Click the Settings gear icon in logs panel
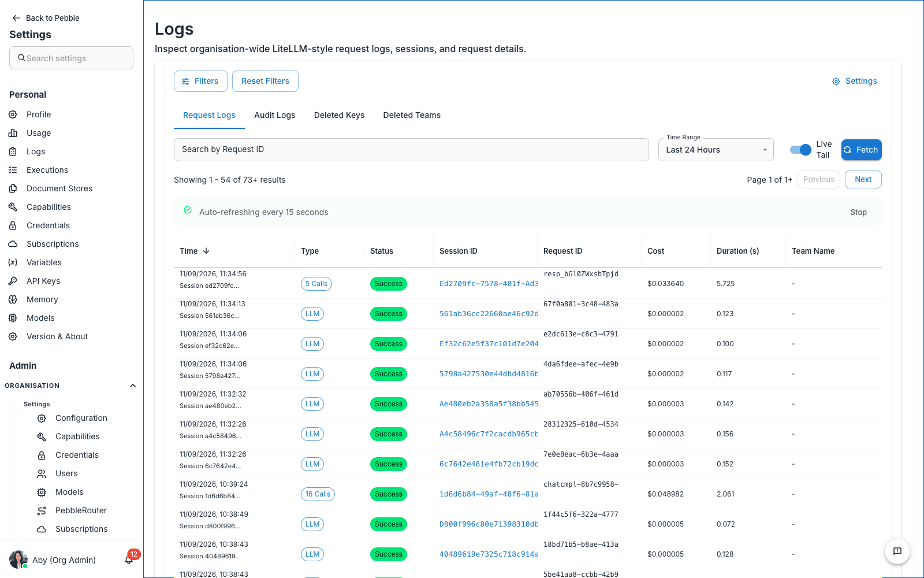The image size is (924, 578). coord(836,81)
